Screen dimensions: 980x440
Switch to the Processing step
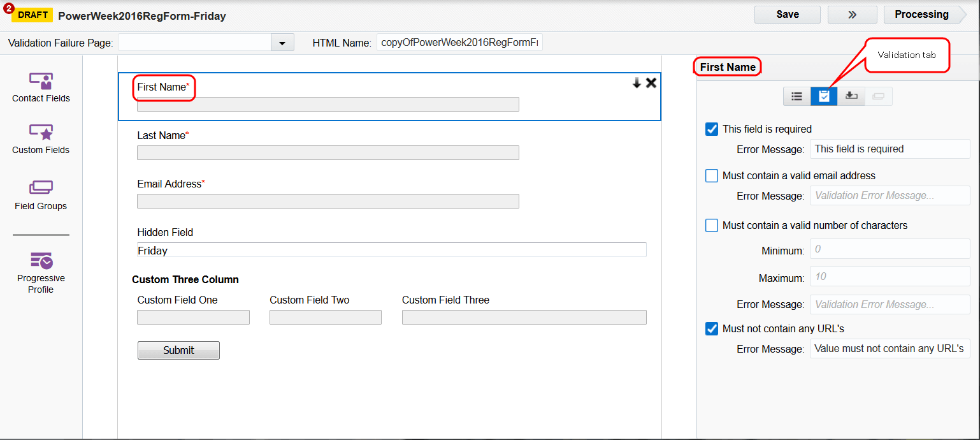(921, 14)
